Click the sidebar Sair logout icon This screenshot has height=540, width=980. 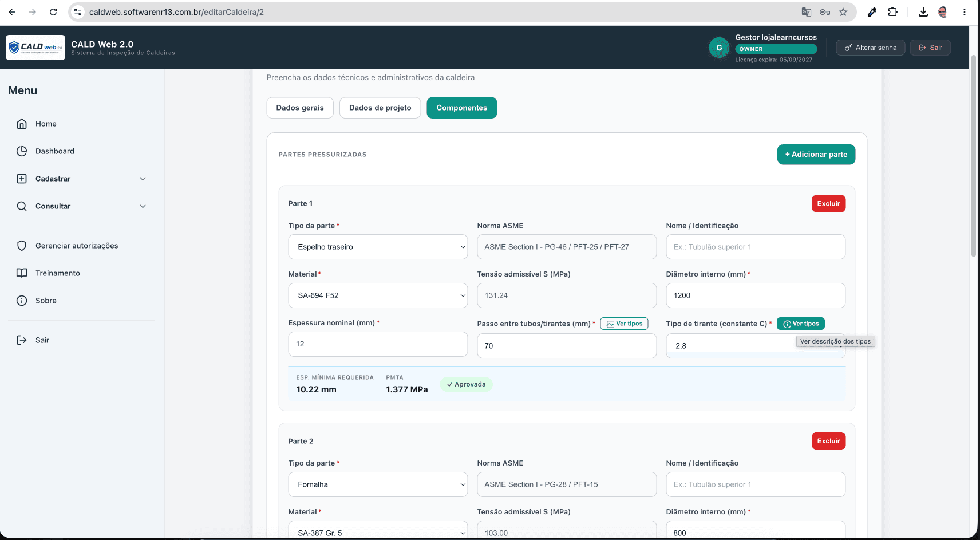coord(22,340)
